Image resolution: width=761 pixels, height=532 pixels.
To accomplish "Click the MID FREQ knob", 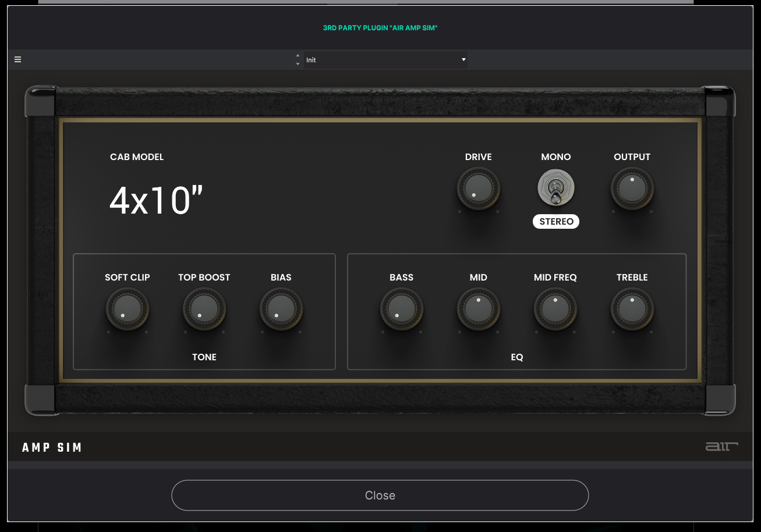I will point(555,308).
